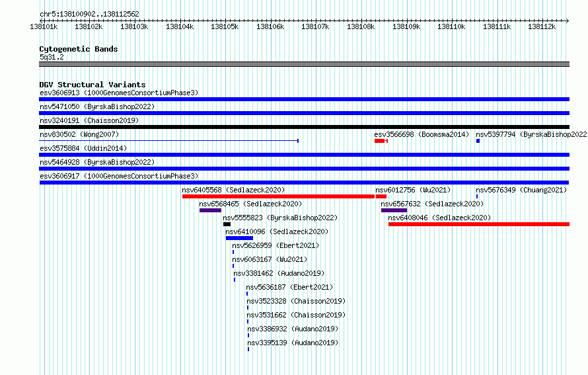The image size is (588, 375).
Task: Click the 138104k ruler tick label
Action: 180,26
